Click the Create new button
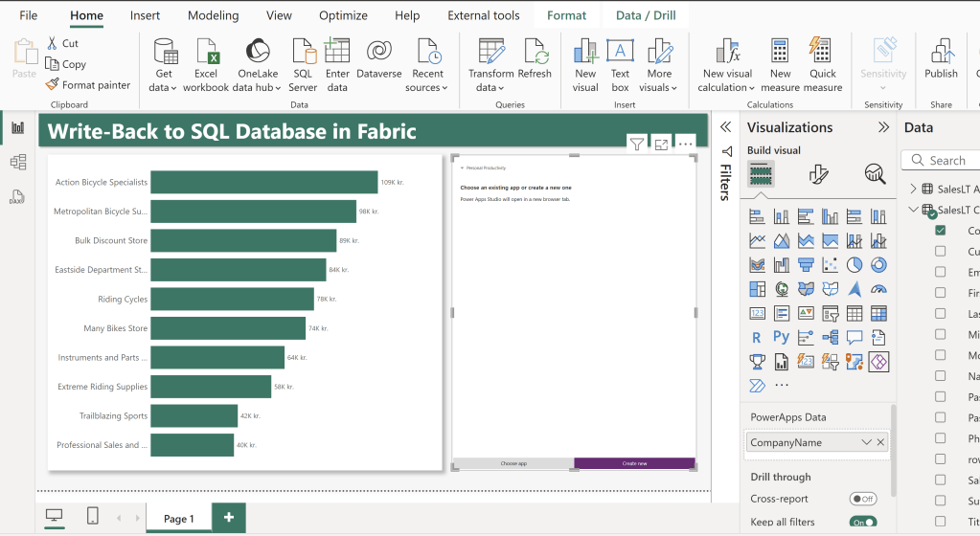 pyautogui.click(x=634, y=463)
